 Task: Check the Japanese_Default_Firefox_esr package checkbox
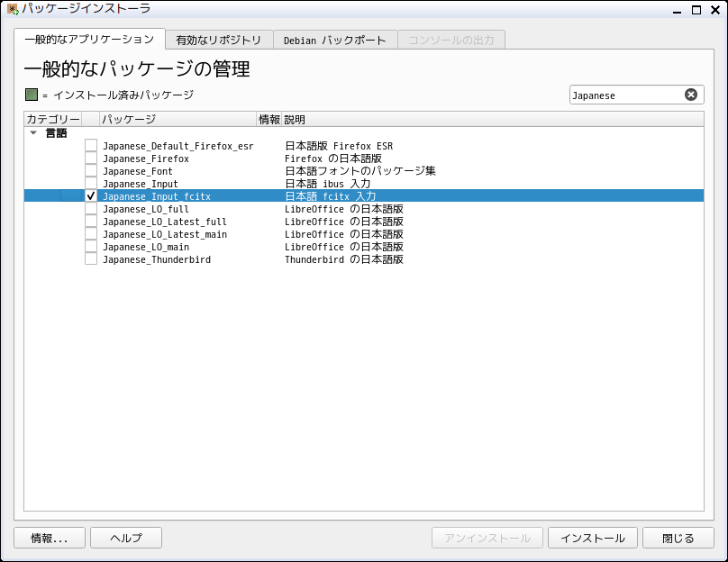click(91, 145)
